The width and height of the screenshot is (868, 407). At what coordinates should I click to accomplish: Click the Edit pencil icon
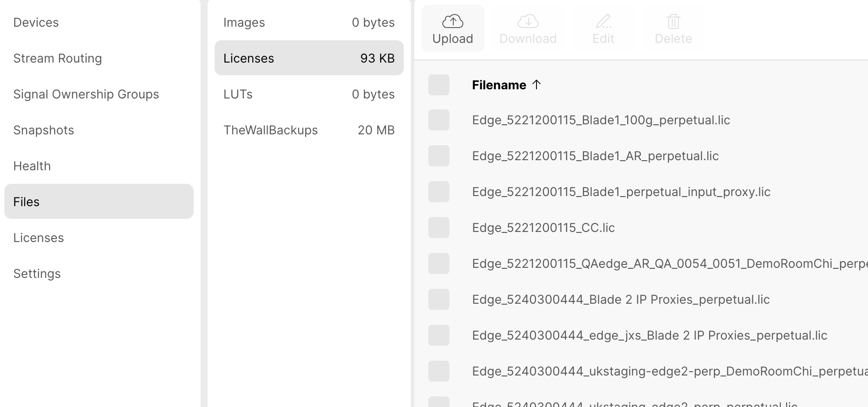pos(603,21)
